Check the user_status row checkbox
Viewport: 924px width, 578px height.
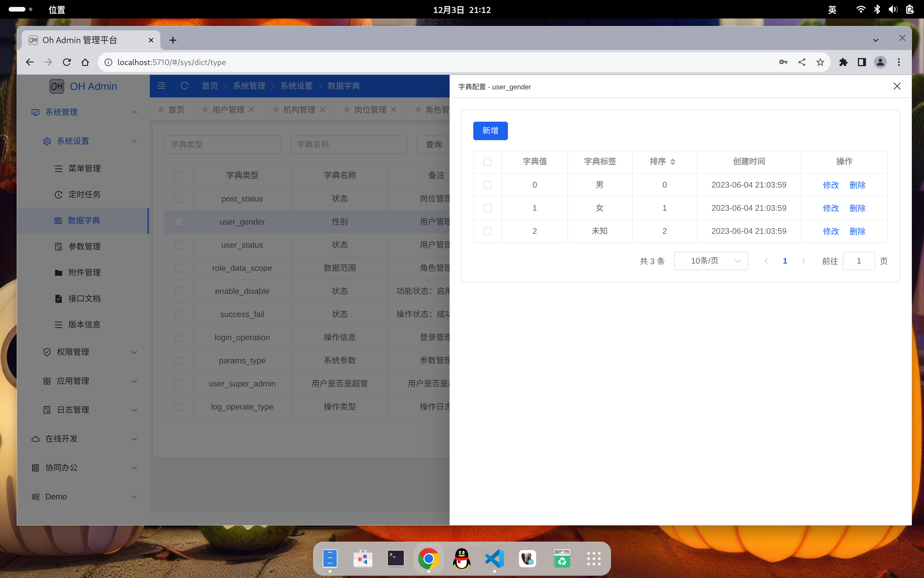pyautogui.click(x=178, y=245)
